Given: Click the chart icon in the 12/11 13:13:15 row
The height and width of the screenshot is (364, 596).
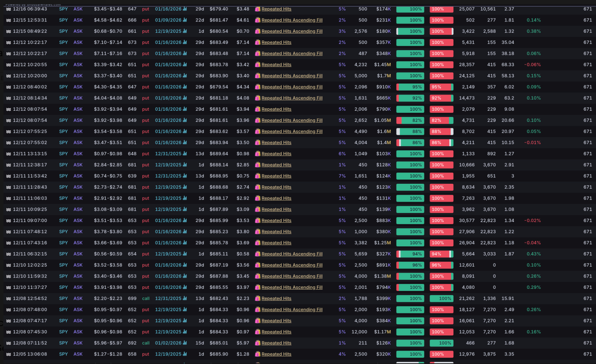Looking at the screenshot, I should (x=185, y=154).
